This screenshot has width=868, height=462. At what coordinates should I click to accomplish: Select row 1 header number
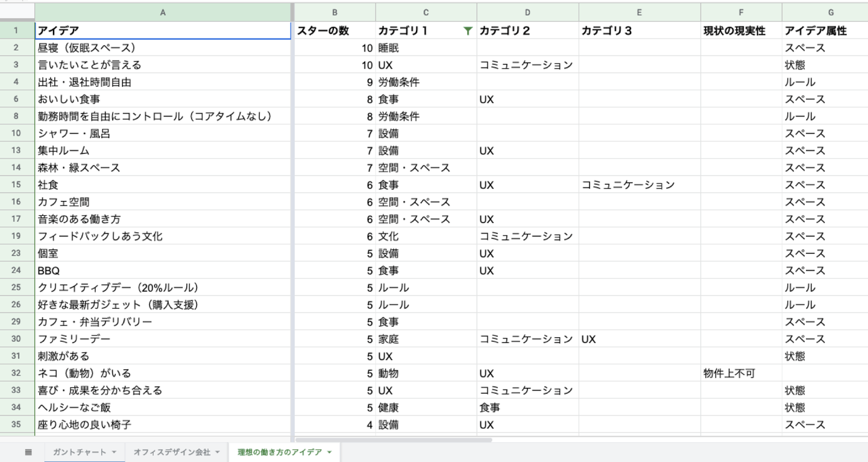tap(17, 31)
